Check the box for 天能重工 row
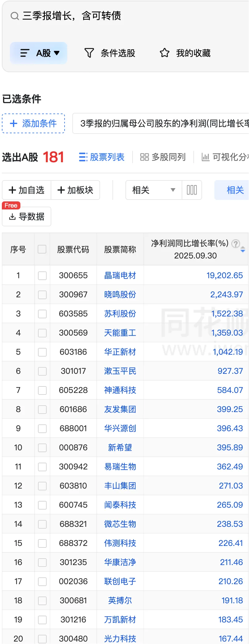Image resolution: width=249 pixels, height=644 pixels. click(42, 333)
